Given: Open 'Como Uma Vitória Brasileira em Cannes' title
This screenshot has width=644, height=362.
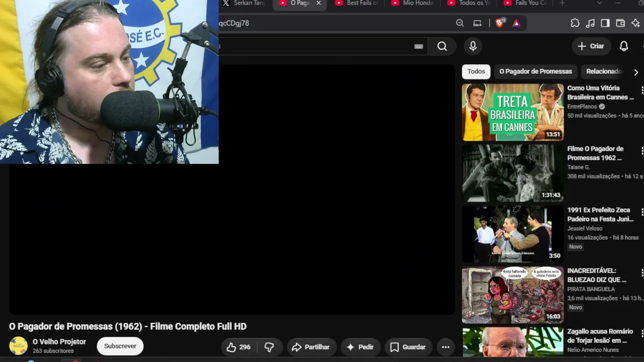Looking at the screenshot, I should (x=600, y=93).
